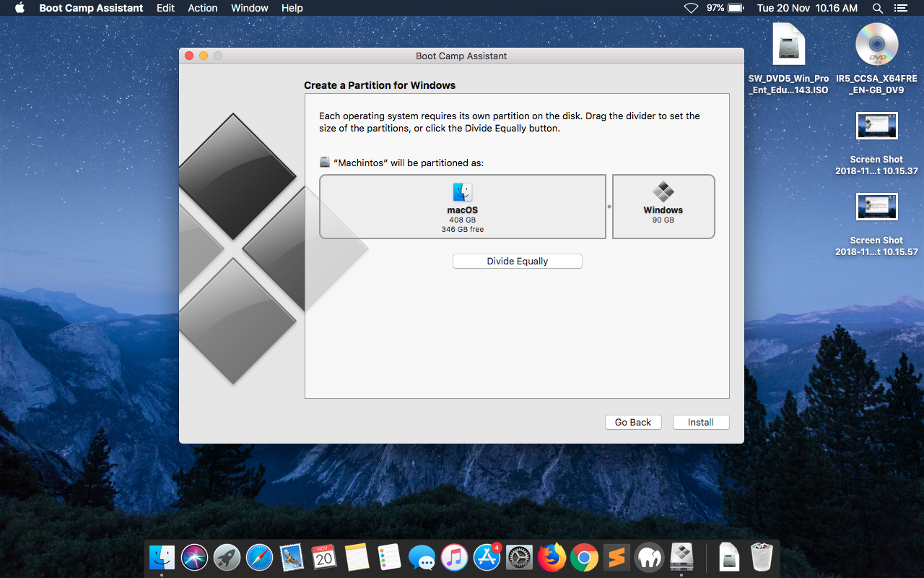Viewport: 924px width, 578px height.
Task: Open Boot Camp Assistant application menu
Action: point(91,8)
